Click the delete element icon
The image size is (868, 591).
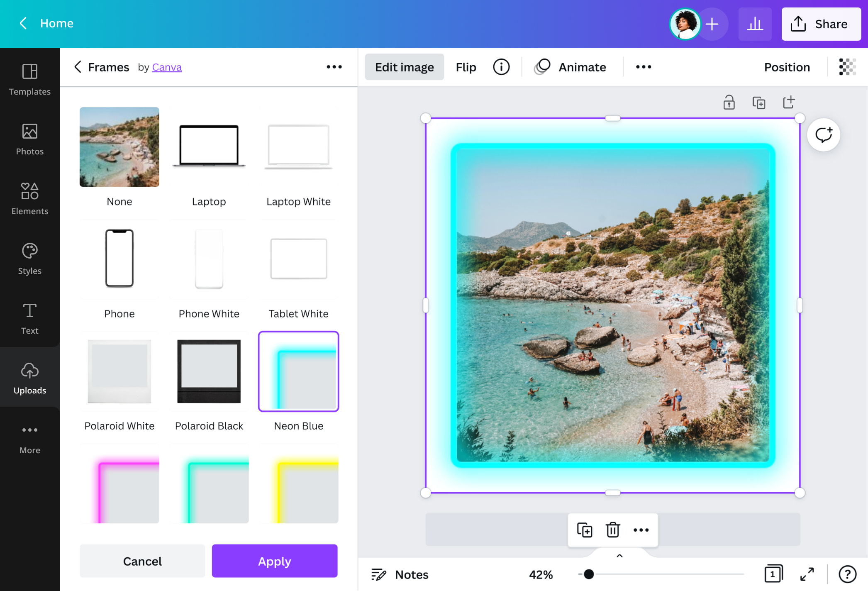click(x=612, y=530)
